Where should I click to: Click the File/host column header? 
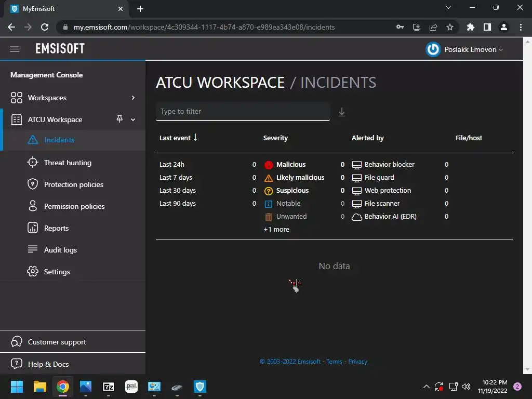tap(469, 138)
